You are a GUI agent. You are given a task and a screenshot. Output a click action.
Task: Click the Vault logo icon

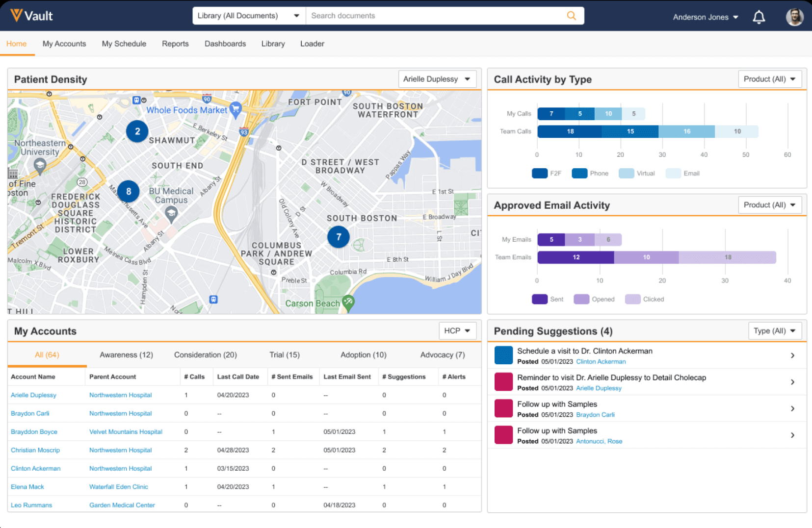coord(15,15)
